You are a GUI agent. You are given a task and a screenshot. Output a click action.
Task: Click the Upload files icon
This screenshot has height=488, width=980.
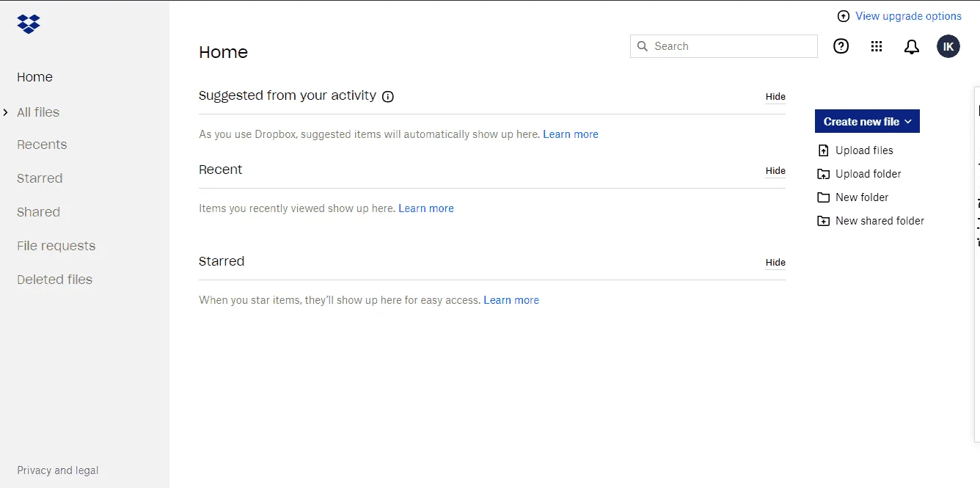[823, 150]
